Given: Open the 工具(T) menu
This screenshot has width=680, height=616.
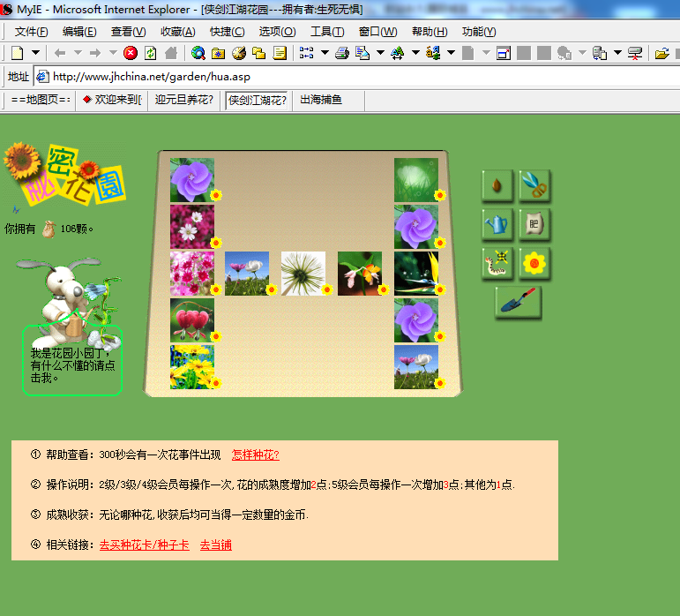Looking at the screenshot, I should [x=327, y=32].
